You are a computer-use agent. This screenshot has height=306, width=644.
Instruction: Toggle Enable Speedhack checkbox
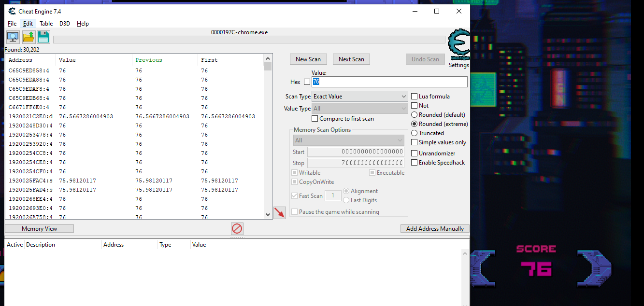(x=415, y=163)
